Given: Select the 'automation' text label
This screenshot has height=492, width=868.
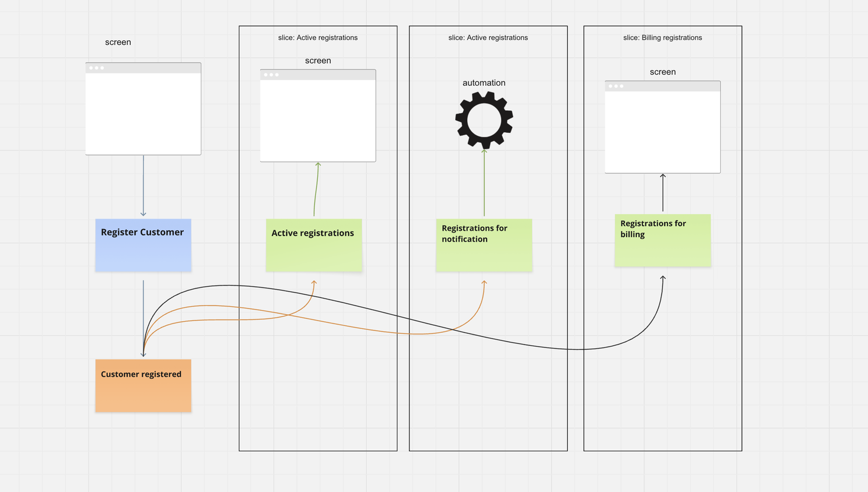Looking at the screenshot, I should (484, 83).
